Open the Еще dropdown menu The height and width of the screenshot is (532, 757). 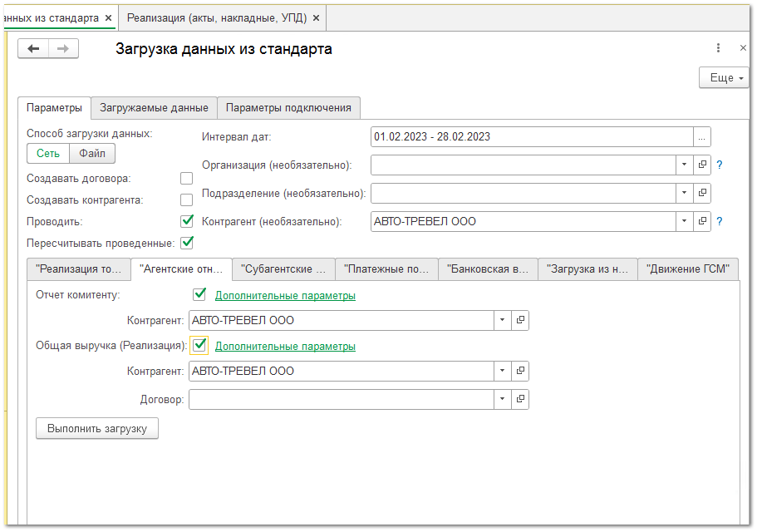click(725, 78)
